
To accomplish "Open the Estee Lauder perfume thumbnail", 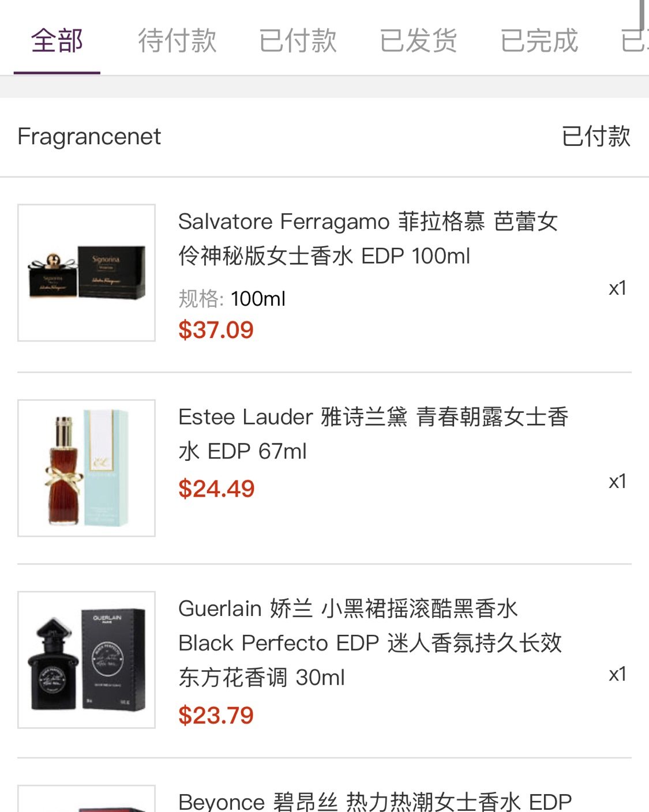I will click(x=87, y=468).
